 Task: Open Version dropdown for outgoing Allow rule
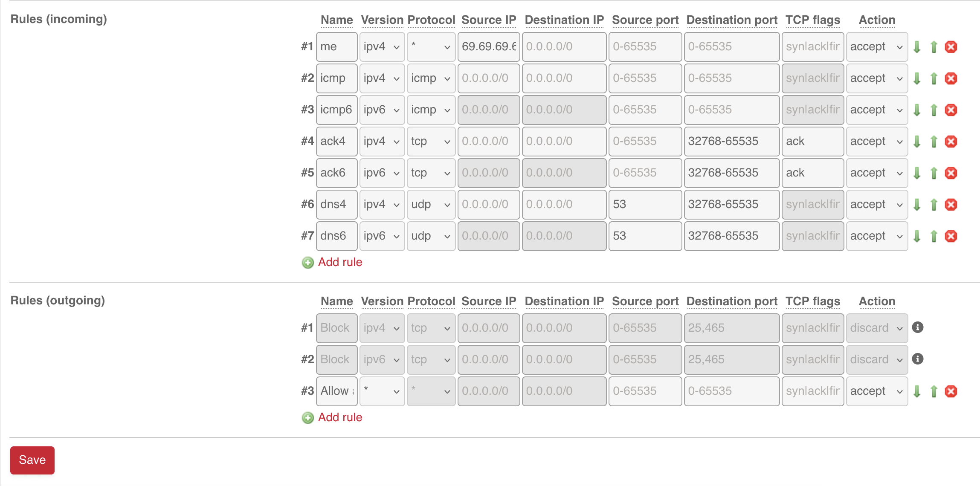[x=382, y=391]
